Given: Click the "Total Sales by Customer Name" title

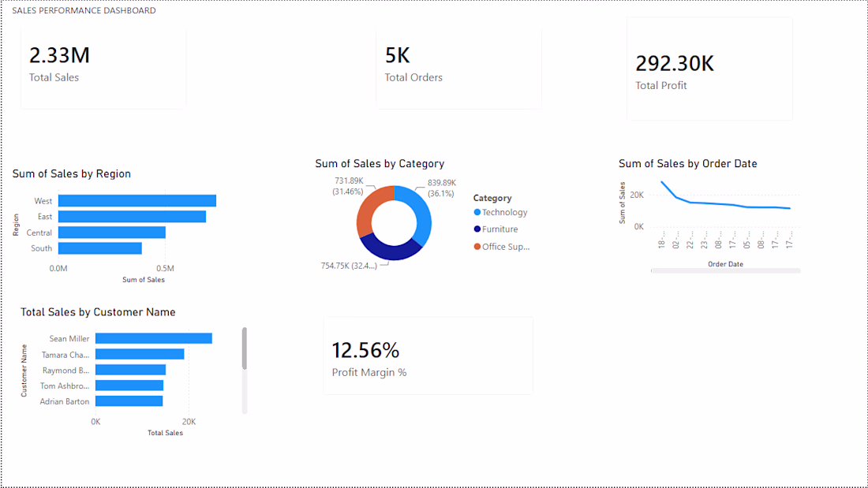Looking at the screenshot, I should tap(98, 312).
